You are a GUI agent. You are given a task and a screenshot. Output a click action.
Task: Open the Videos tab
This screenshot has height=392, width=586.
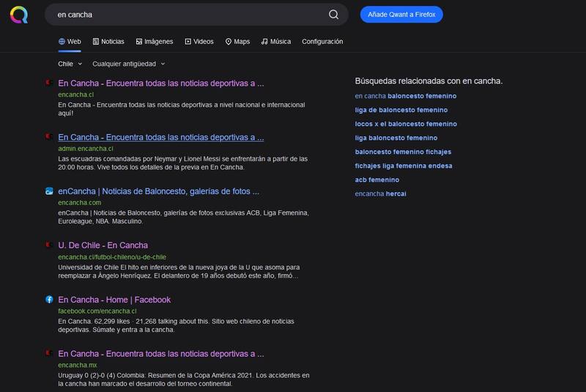coord(199,42)
